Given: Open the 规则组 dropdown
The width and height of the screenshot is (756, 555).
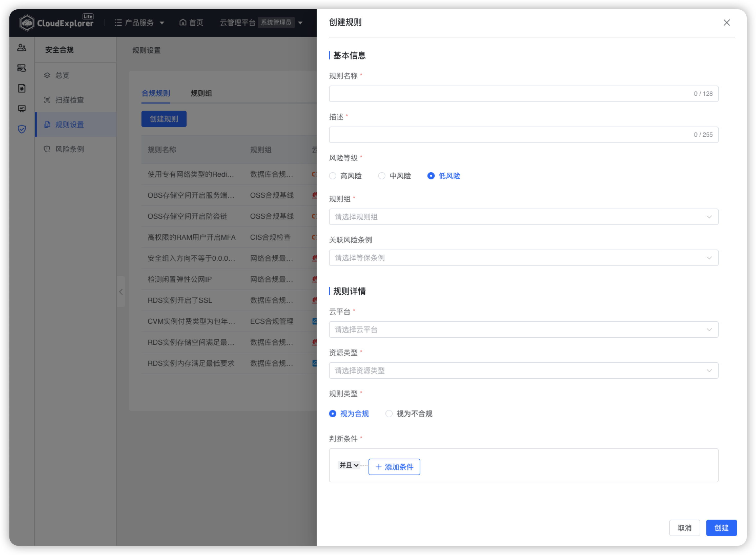Looking at the screenshot, I should (x=524, y=217).
